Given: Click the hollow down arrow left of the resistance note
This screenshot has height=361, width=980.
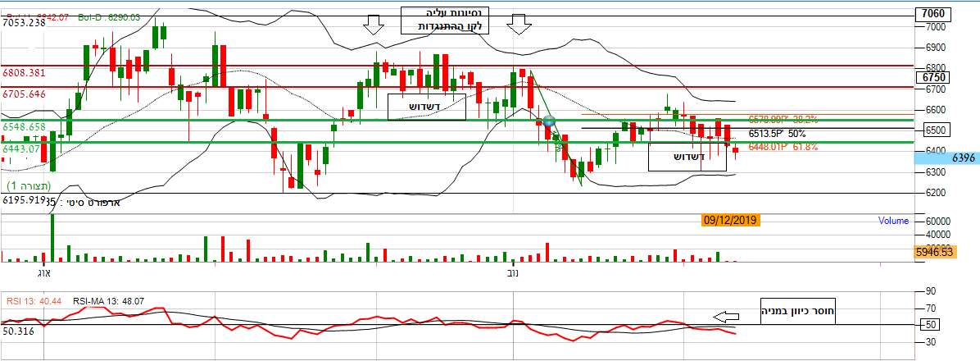Looking at the screenshot, I should click(x=374, y=25).
